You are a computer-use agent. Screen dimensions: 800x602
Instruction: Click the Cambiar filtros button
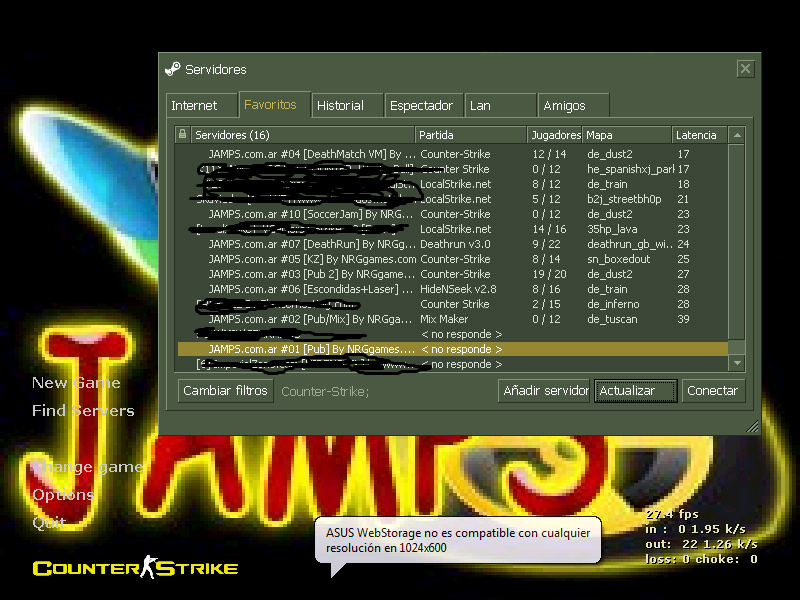pyautogui.click(x=226, y=391)
